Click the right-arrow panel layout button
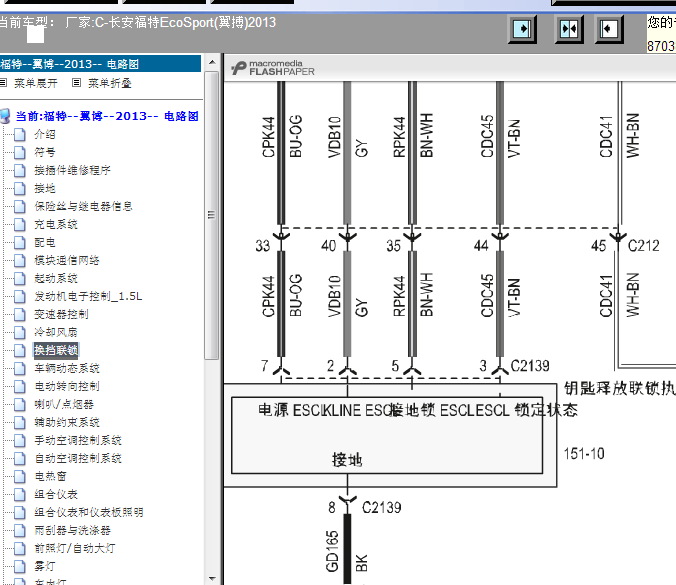 tap(522, 29)
